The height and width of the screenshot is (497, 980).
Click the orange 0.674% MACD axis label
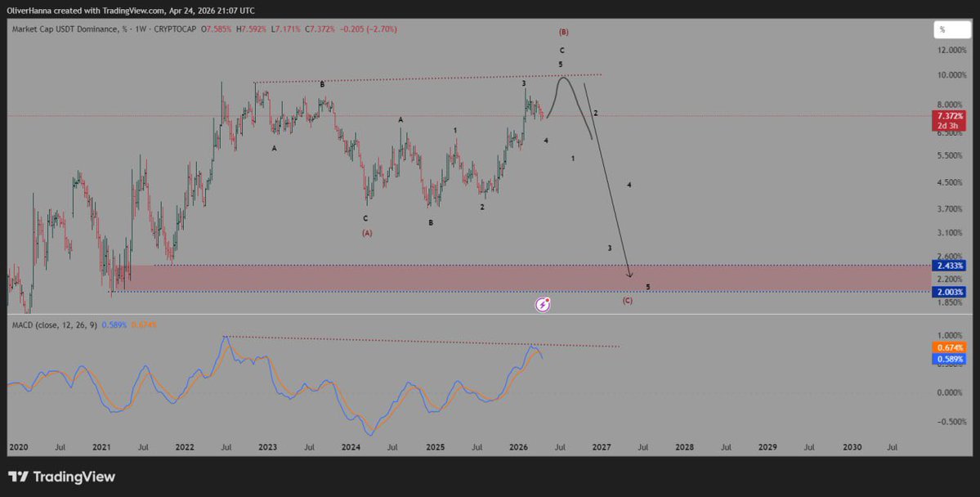point(949,347)
